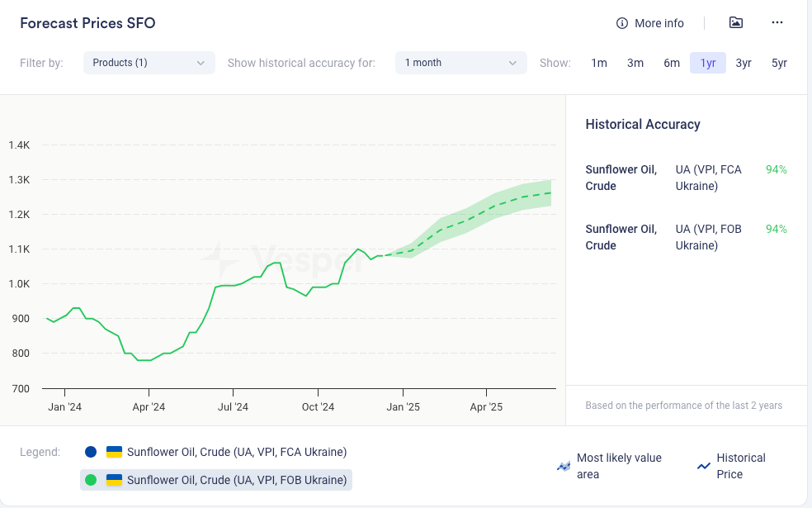Toggle FOB Ukraine series in legend
Image resolution: width=812 pixels, height=508 pixels.
coord(236,480)
